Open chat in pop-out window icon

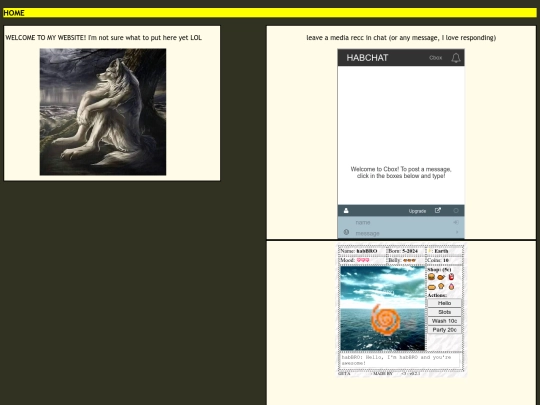(x=438, y=210)
